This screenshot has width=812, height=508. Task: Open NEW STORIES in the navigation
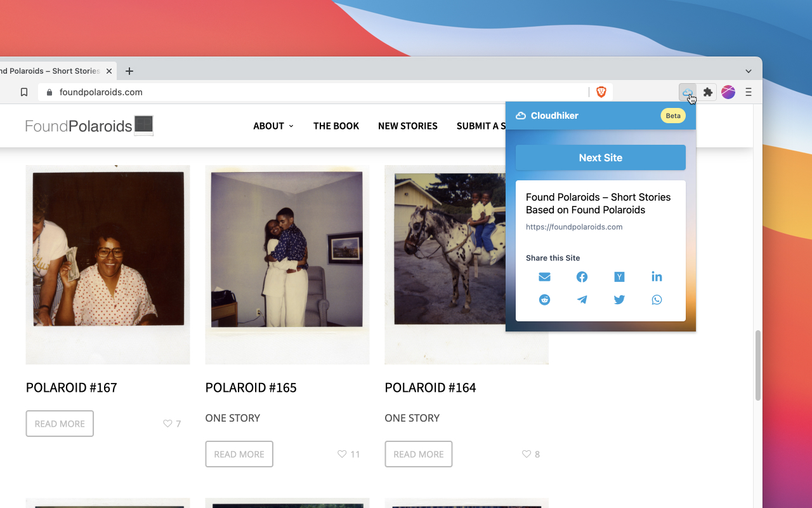[408, 126]
